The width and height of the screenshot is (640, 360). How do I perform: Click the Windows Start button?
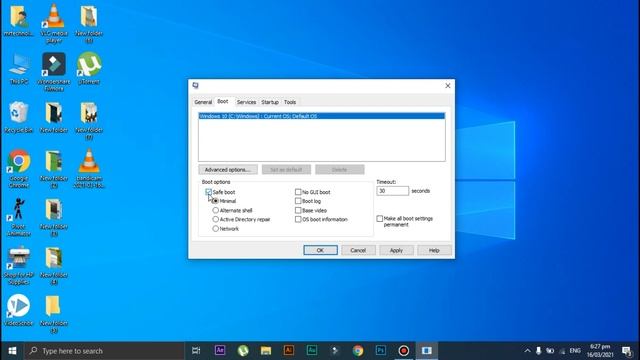click(12, 351)
